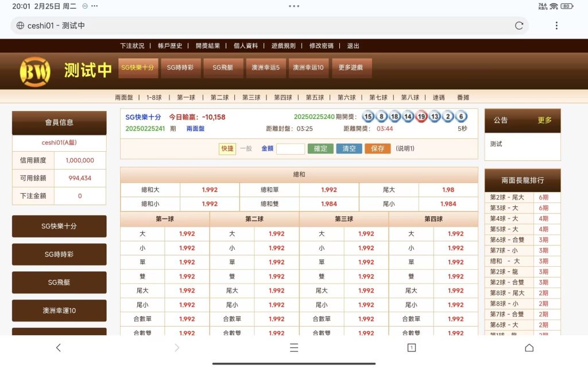Image resolution: width=588 pixels, height=368 pixels.
Task: Select the 澳洲幸运10 game tab
Action: pyautogui.click(x=308, y=68)
